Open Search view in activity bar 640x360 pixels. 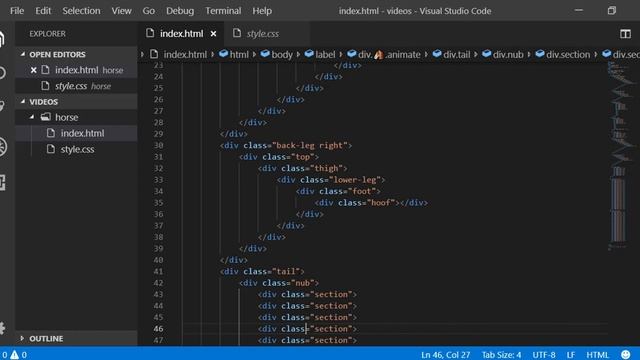tap(2, 73)
